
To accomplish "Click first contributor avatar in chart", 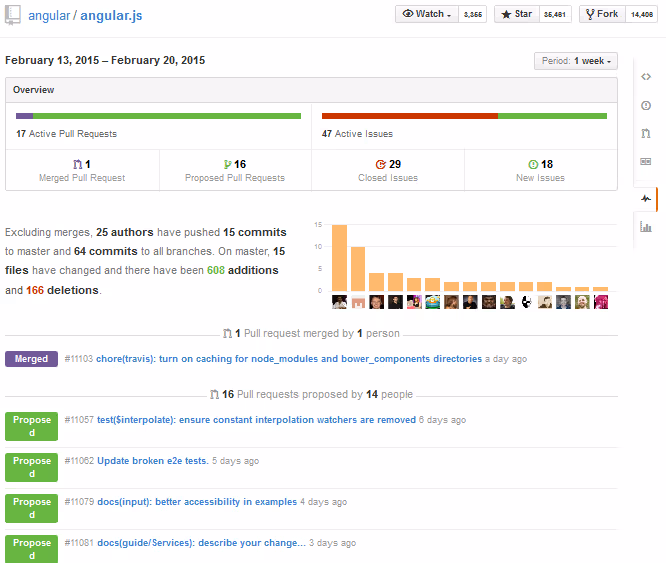I will (x=339, y=302).
